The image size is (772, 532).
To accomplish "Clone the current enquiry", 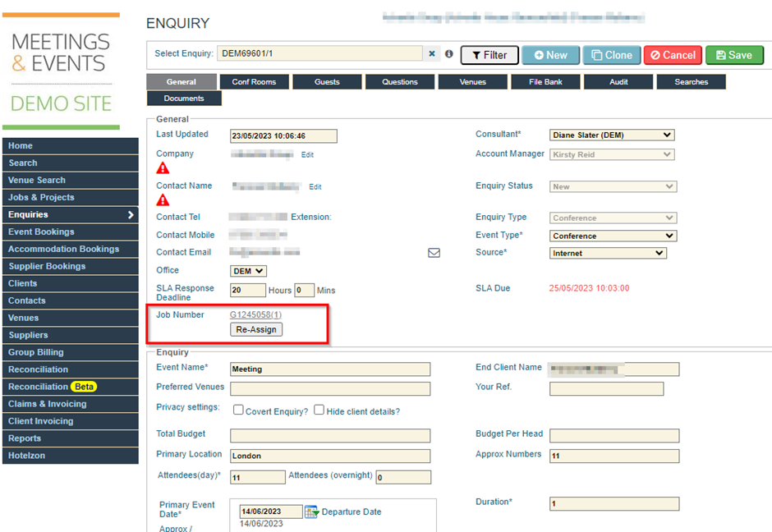I will point(612,55).
